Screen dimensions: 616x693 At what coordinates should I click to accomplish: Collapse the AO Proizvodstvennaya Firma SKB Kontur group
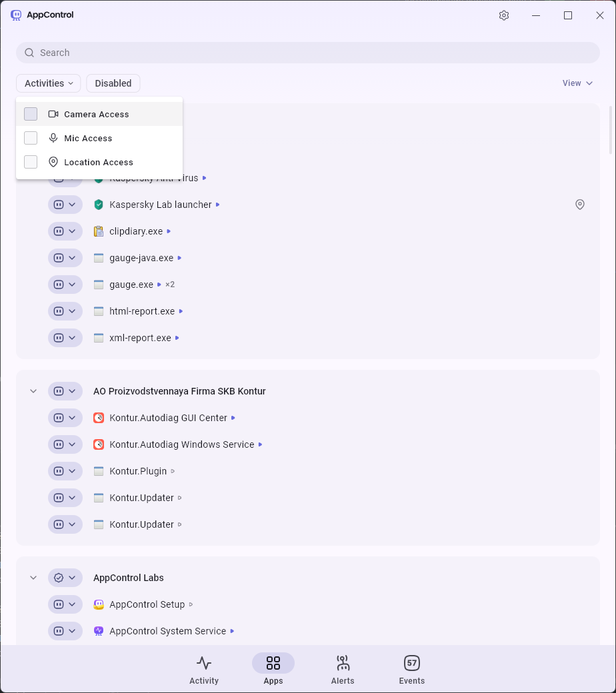[33, 391]
